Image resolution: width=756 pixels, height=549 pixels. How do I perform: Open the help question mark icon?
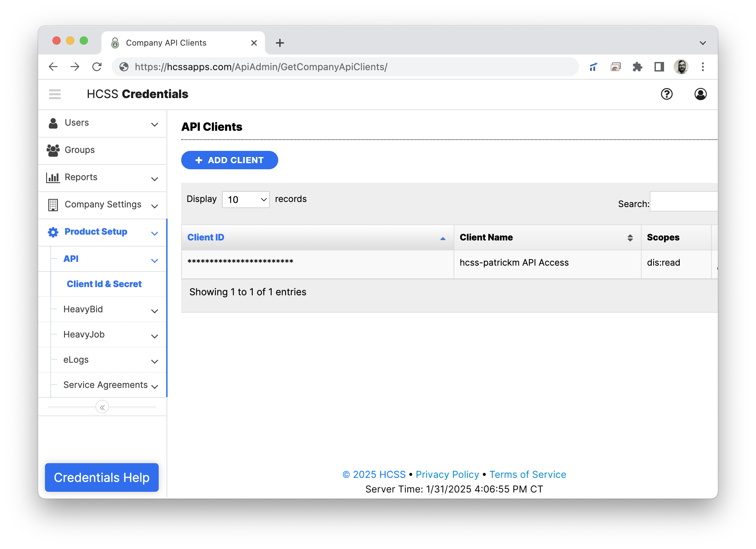coord(666,94)
